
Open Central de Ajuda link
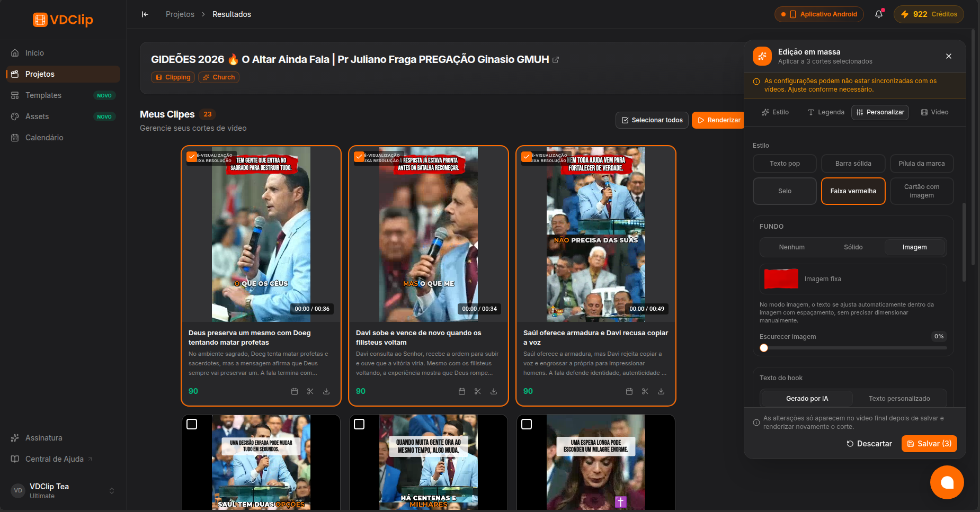click(63, 459)
